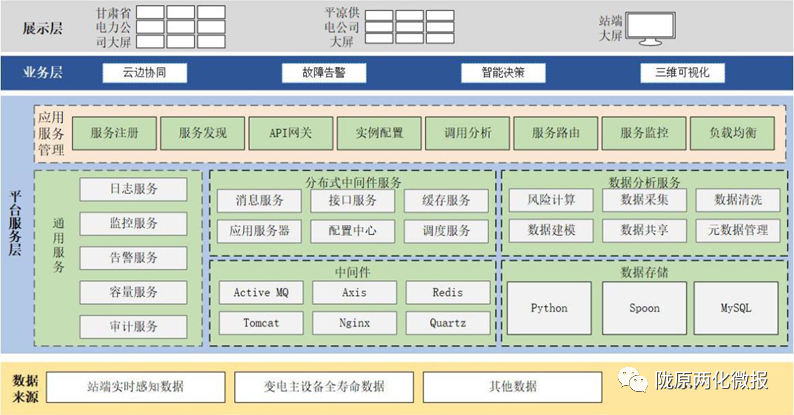Image resolution: width=794 pixels, height=415 pixels.
Task: Click the 服务路由 block
Action: pyautogui.click(x=556, y=133)
